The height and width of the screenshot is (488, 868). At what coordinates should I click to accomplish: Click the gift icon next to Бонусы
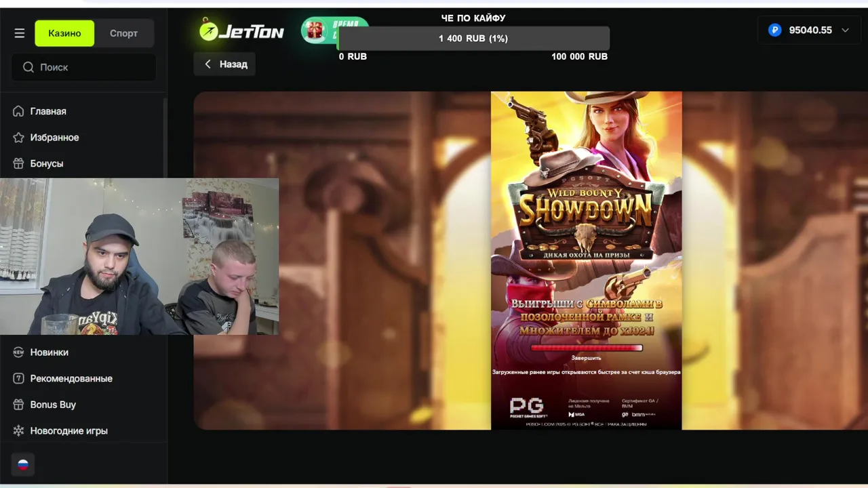(x=18, y=163)
